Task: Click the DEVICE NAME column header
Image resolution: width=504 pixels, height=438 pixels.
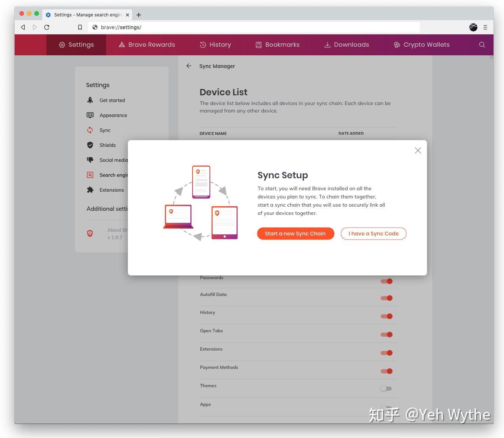Action: 213,133
